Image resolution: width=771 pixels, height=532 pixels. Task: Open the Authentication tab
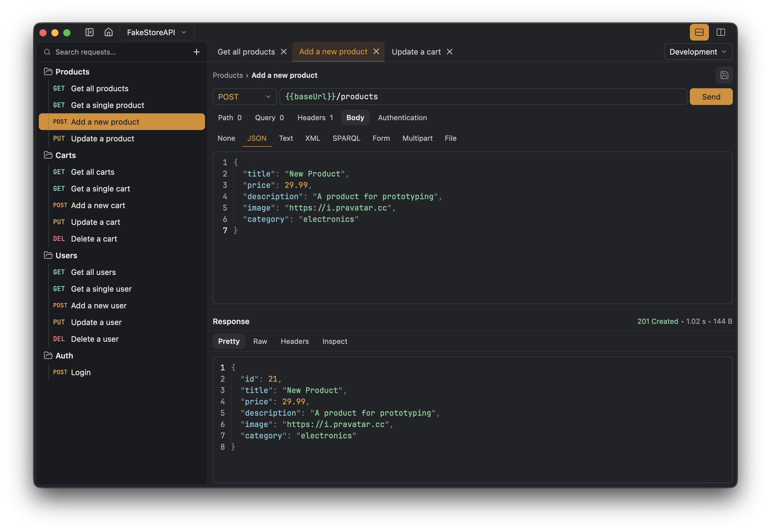coord(402,118)
